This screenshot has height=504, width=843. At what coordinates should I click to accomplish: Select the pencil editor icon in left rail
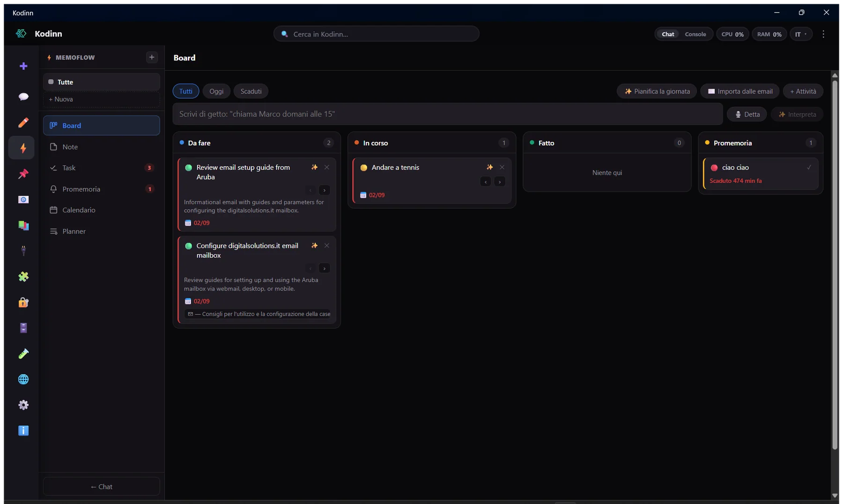tap(23, 122)
